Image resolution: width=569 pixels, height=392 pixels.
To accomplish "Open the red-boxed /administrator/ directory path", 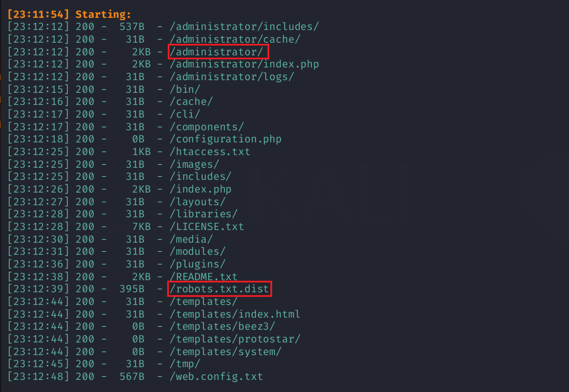I will coord(218,52).
